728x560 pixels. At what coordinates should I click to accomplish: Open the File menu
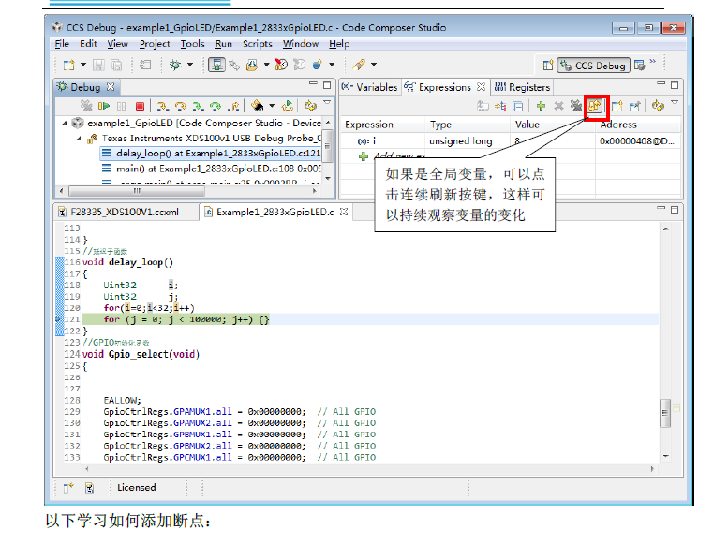click(x=62, y=44)
